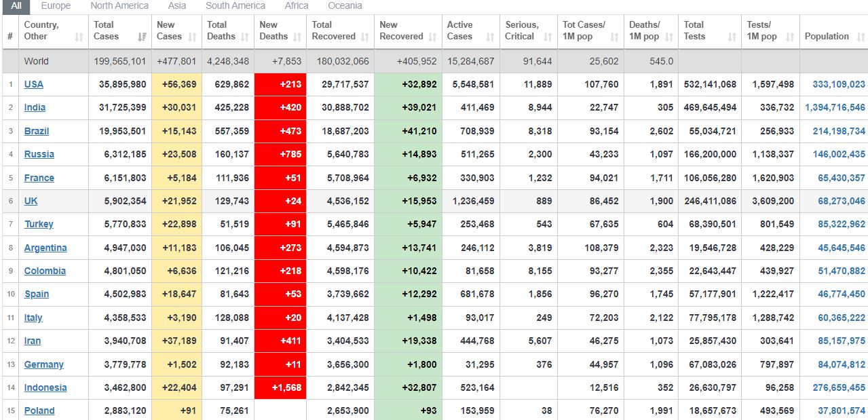
Task: Select Poland new recovered +93 cell
Action: tap(408, 411)
